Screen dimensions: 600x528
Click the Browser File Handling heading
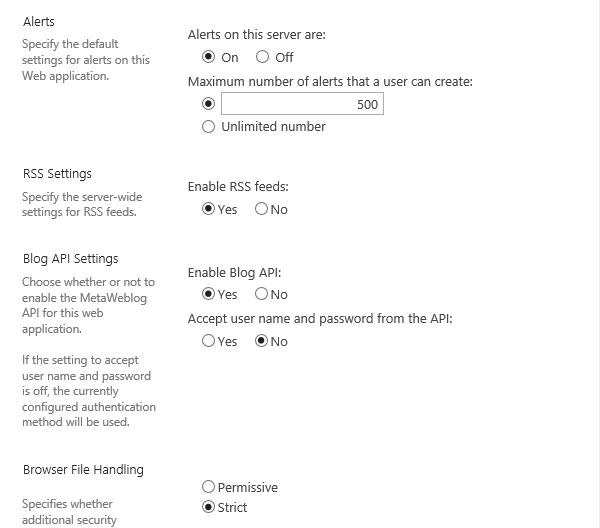(x=83, y=469)
